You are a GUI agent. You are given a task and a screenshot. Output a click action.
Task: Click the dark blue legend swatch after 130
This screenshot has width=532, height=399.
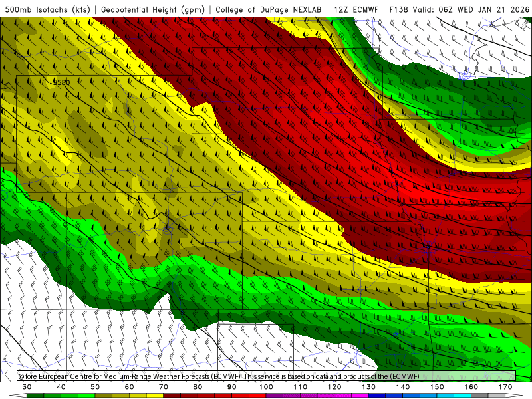click(377, 396)
